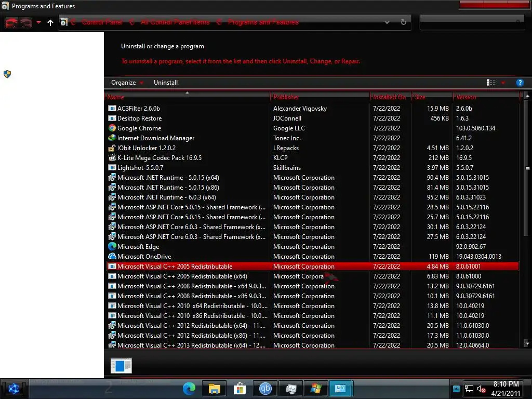Click the search box in top right
This screenshot has width=532, height=399.
472,22
